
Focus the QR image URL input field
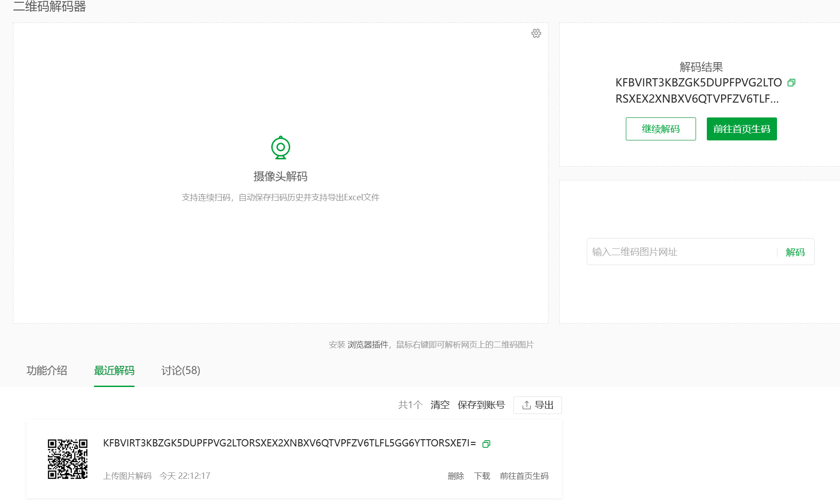[x=682, y=252]
